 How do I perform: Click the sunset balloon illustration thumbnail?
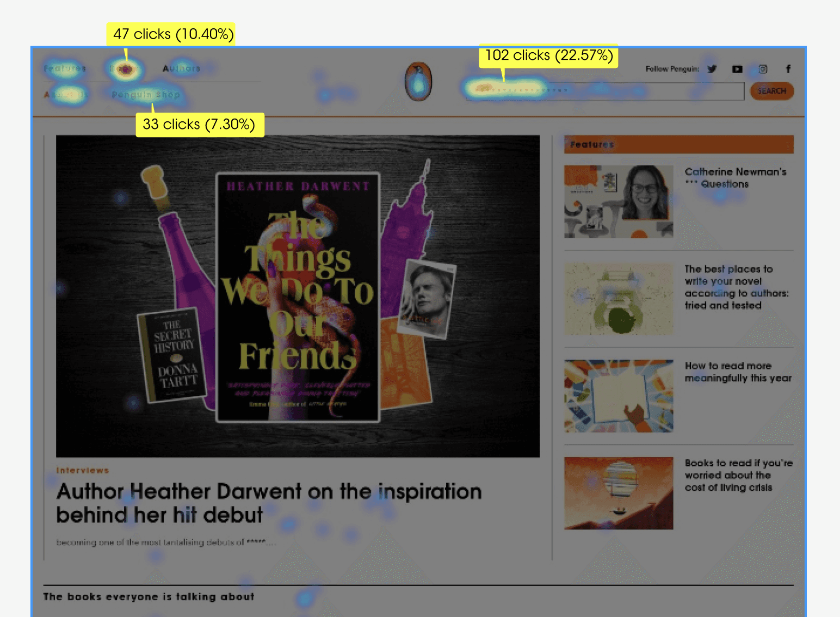(619, 493)
